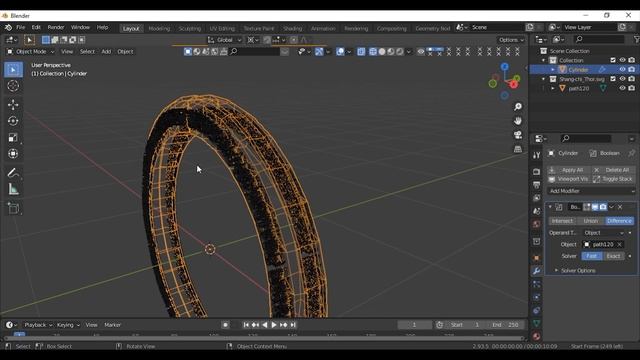Screen dimensions: 640x360
Task: Select the Select Box tool
Action: click(x=13, y=70)
